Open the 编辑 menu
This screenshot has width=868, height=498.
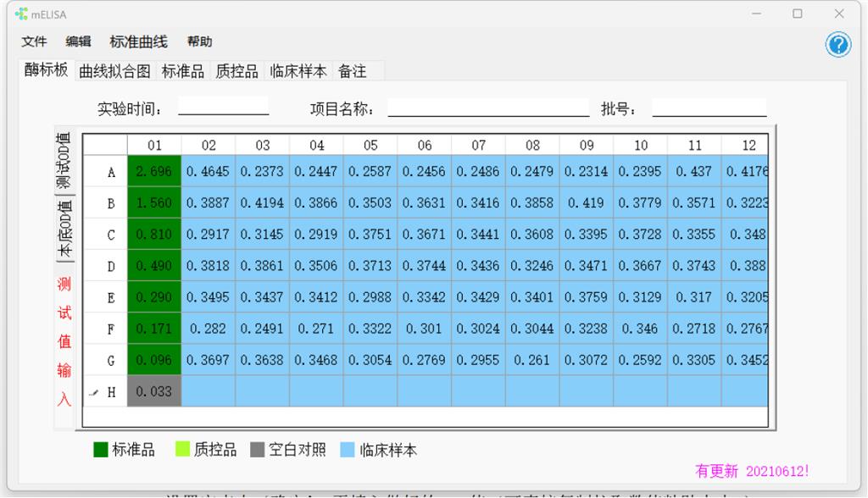pyautogui.click(x=78, y=41)
